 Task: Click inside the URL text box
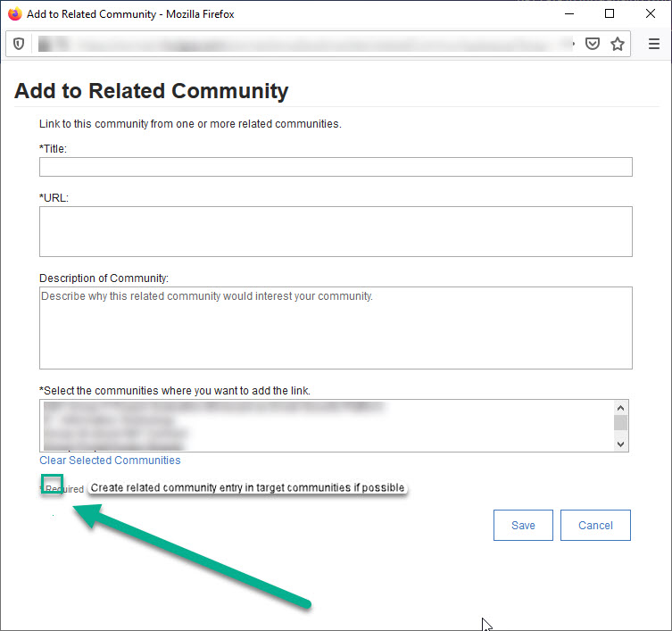pos(336,231)
